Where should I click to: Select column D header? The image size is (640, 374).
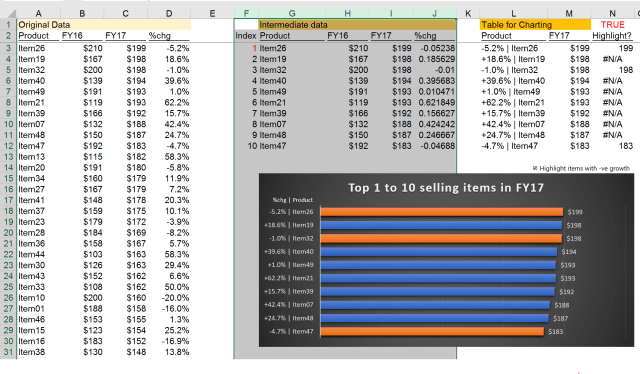click(169, 13)
